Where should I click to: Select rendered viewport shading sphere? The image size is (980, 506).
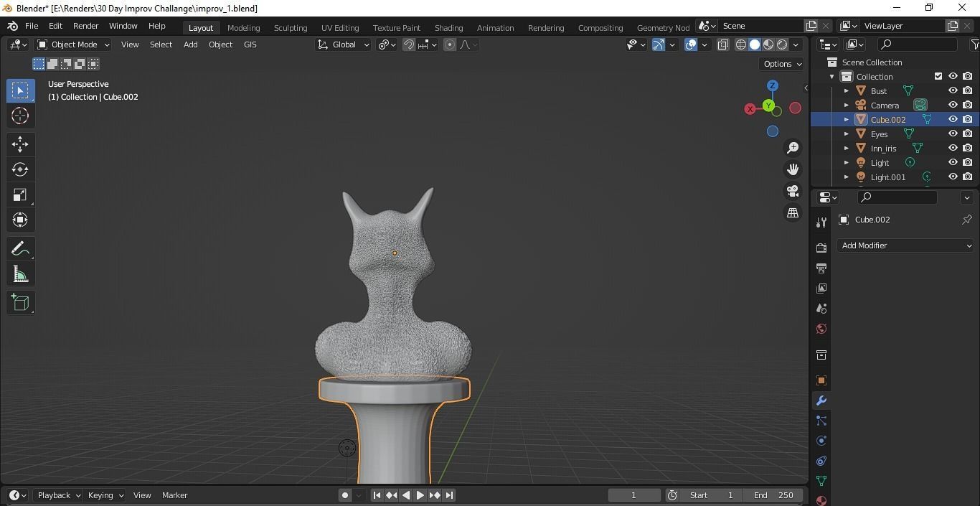782,44
